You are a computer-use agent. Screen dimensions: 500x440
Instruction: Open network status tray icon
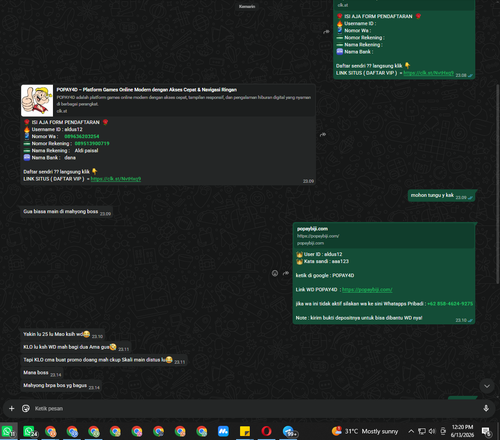[422, 431]
